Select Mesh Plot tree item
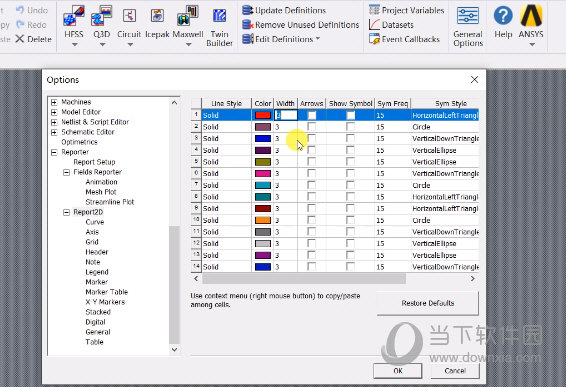 [101, 192]
